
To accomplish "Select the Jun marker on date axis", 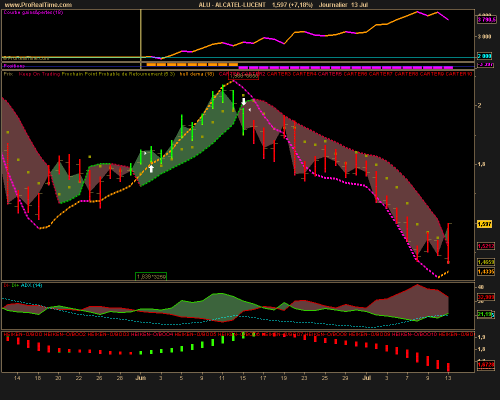I will point(141,378).
